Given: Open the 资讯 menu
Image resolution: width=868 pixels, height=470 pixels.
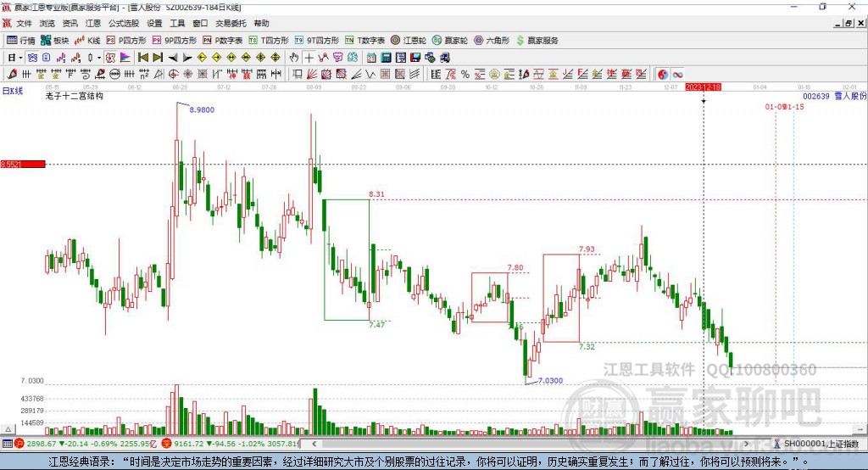Looking at the screenshot, I should click(x=70, y=23).
